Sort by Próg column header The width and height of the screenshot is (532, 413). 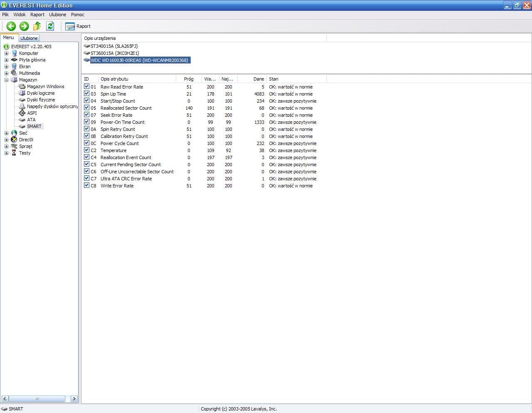(x=189, y=79)
